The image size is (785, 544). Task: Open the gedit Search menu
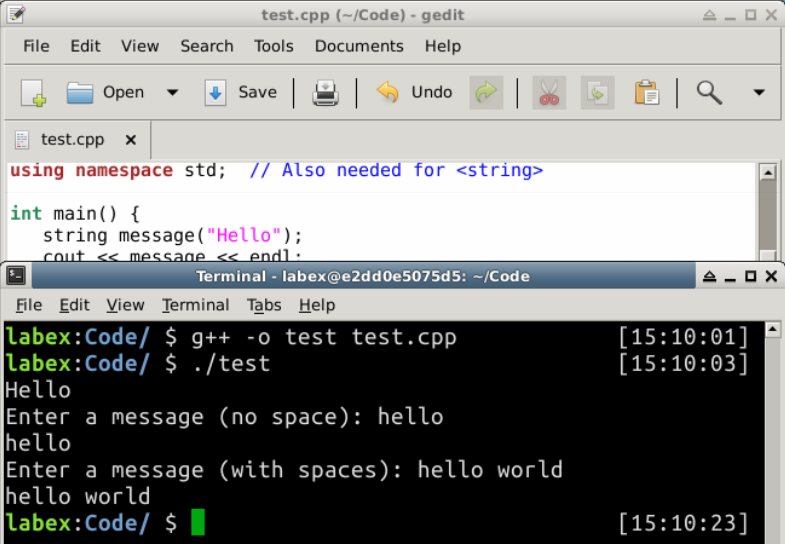206,46
